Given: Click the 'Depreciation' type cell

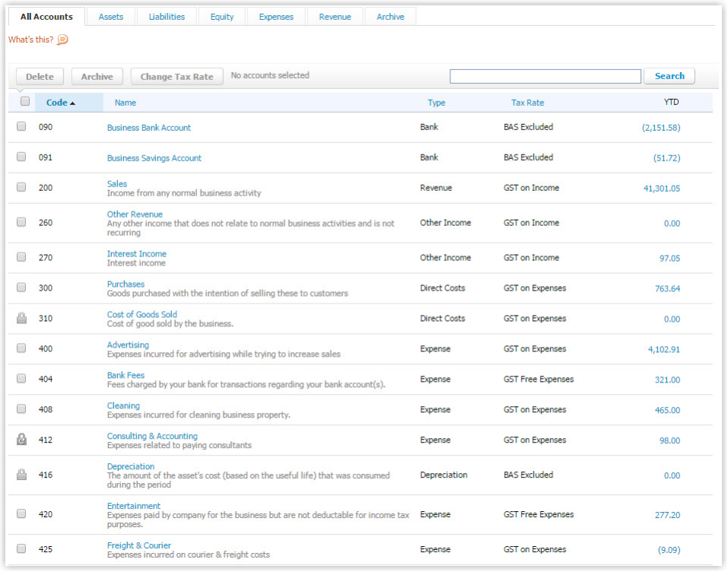Looking at the screenshot, I should click(x=443, y=475).
